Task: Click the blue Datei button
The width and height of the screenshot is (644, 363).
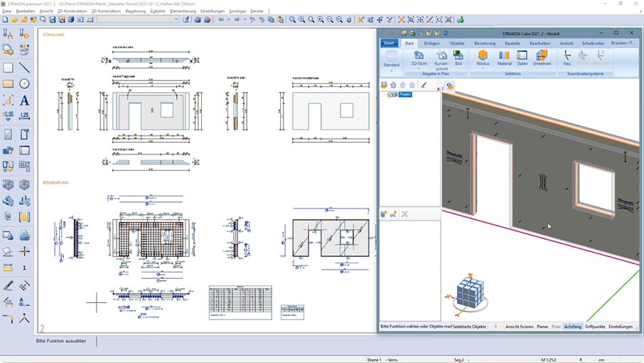Action: point(390,43)
